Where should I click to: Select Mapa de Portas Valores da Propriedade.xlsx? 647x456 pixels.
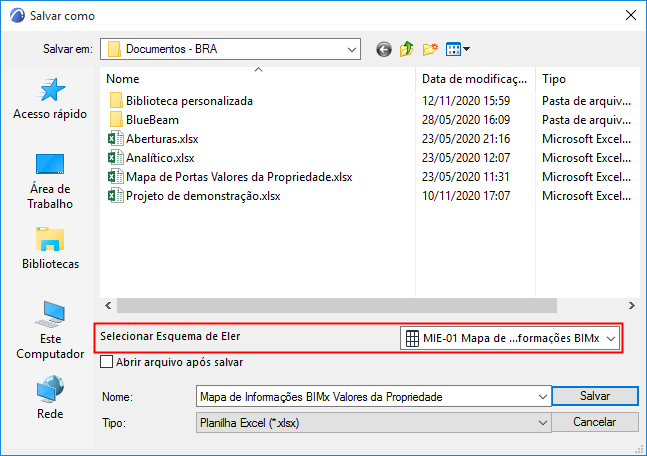[239, 177]
